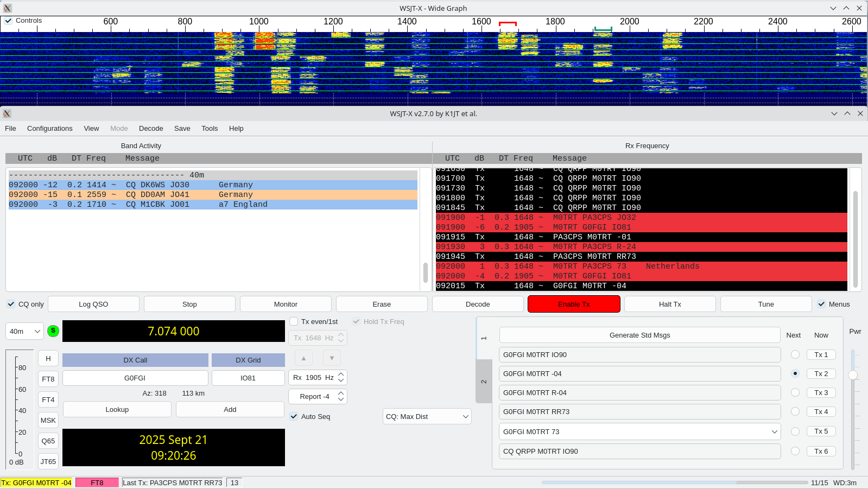Click Generate Std Msgs button
The image size is (868, 489).
pyautogui.click(x=640, y=335)
